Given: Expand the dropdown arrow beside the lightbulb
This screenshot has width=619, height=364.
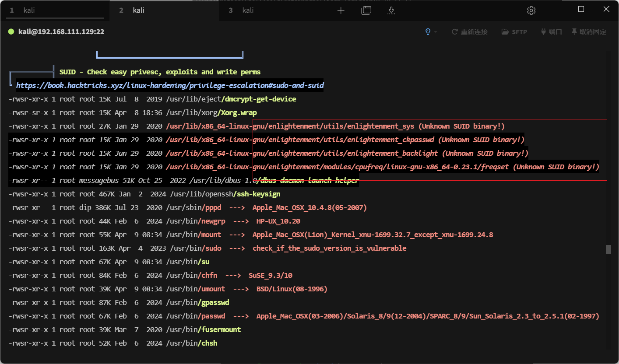Looking at the screenshot, I should (x=436, y=32).
